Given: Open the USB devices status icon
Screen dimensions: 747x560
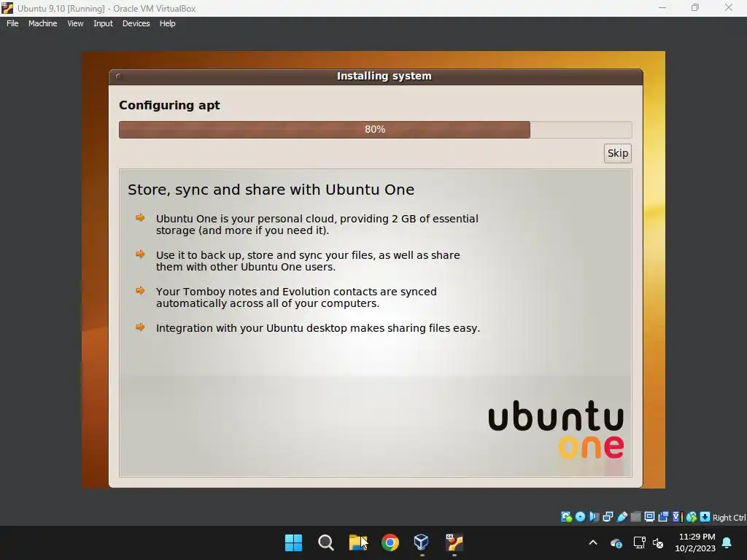Looking at the screenshot, I should coord(622,517).
